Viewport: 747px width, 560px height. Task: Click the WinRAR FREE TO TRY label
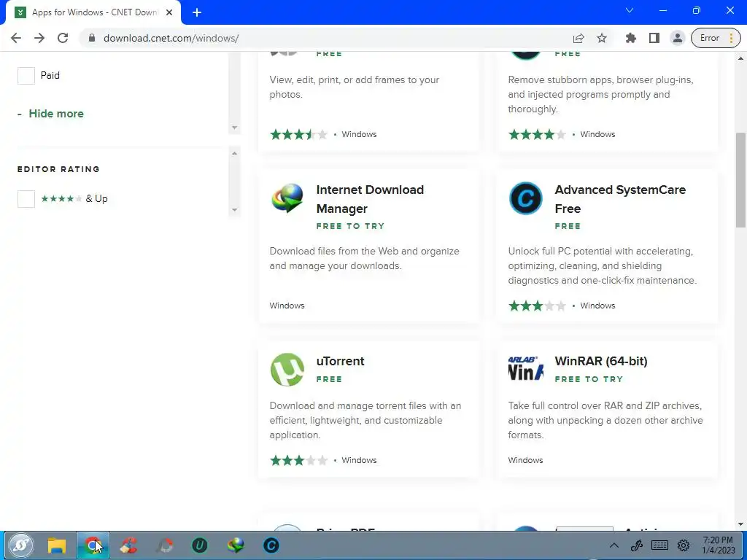click(x=589, y=379)
